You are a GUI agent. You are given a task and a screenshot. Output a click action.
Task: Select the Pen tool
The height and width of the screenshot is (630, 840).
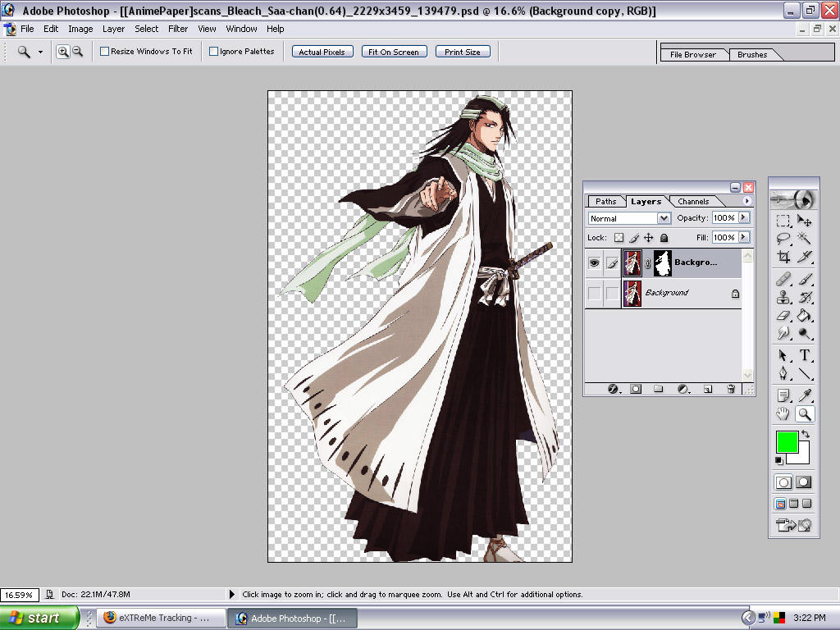[x=783, y=373]
